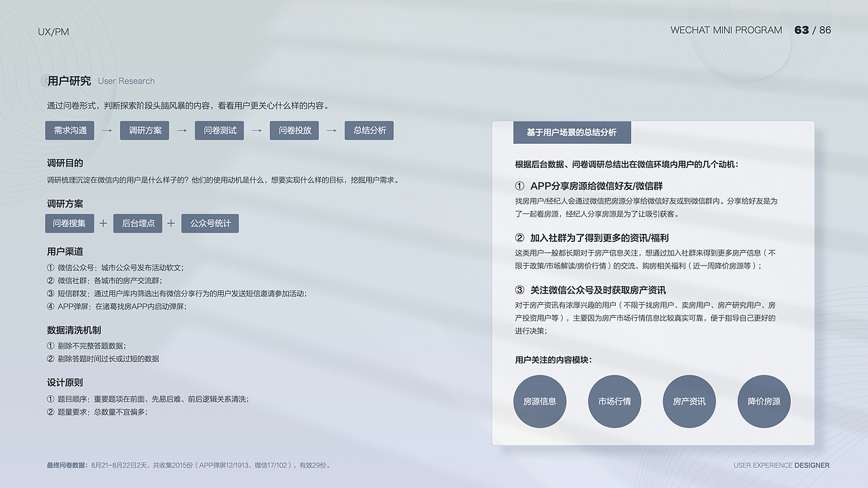The image size is (868, 488).
Task: Select the 调研方案 step in the flow
Action: [144, 130]
